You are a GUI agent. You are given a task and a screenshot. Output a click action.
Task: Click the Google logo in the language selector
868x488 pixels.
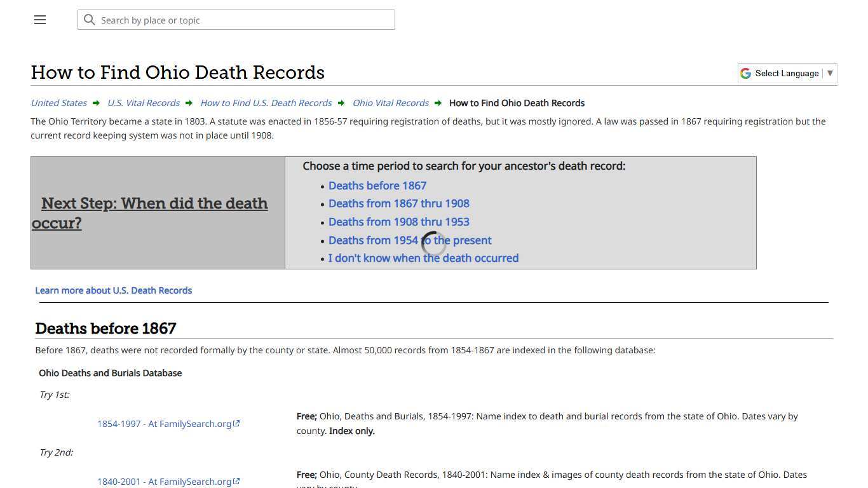[x=745, y=73]
